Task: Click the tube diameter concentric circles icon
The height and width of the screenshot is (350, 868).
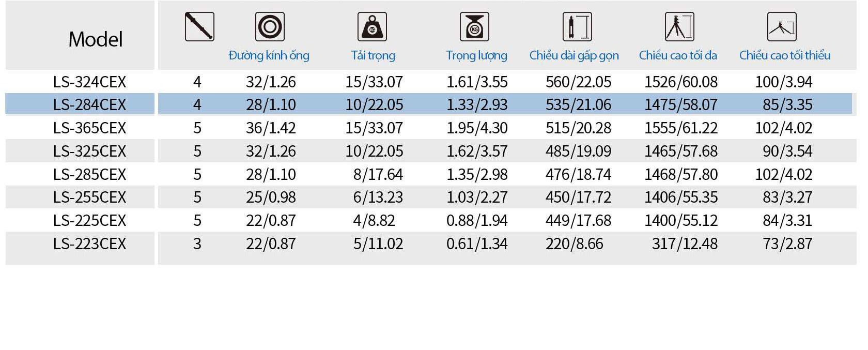Action: pyautogui.click(x=270, y=27)
